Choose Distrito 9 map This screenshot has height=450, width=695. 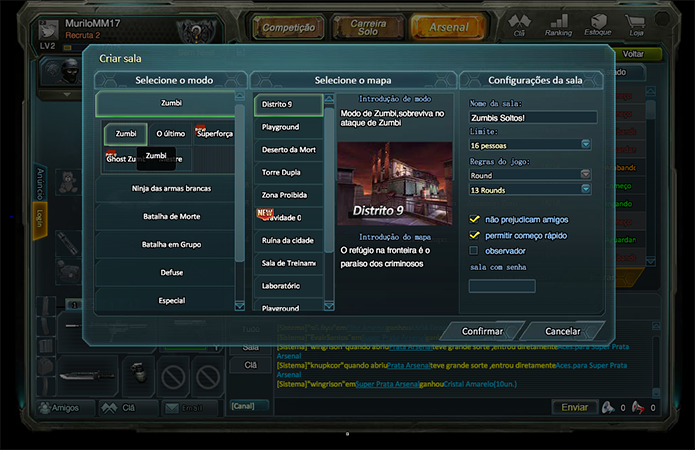point(289,105)
